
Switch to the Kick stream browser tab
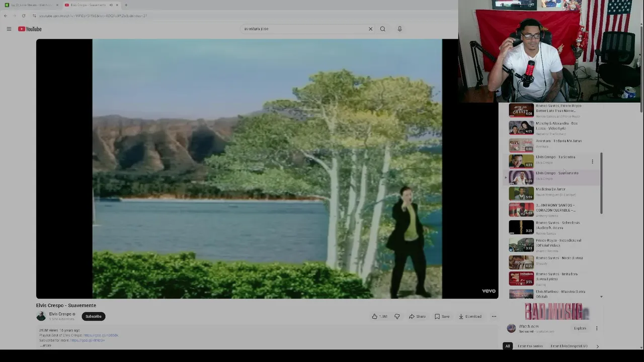pos(31,5)
